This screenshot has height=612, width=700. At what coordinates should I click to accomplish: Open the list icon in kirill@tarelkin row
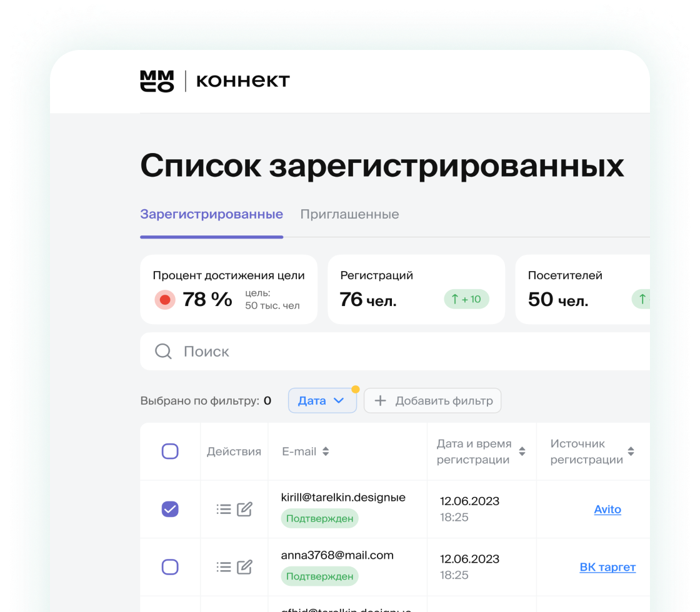[224, 509]
